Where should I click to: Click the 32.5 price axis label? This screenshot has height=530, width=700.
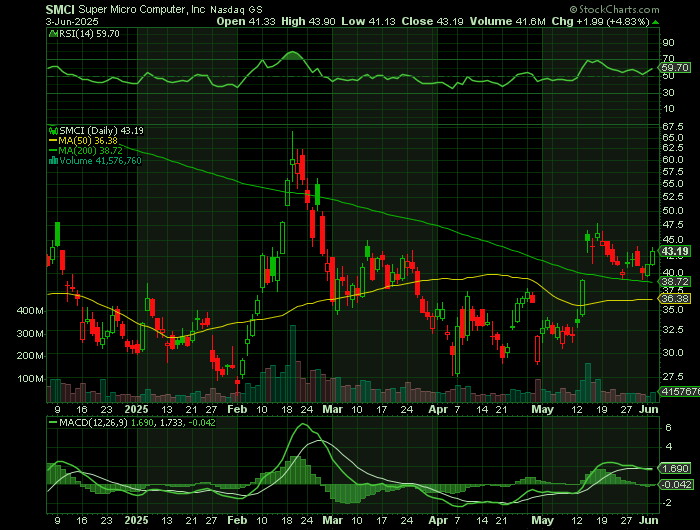(x=673, y=330)
